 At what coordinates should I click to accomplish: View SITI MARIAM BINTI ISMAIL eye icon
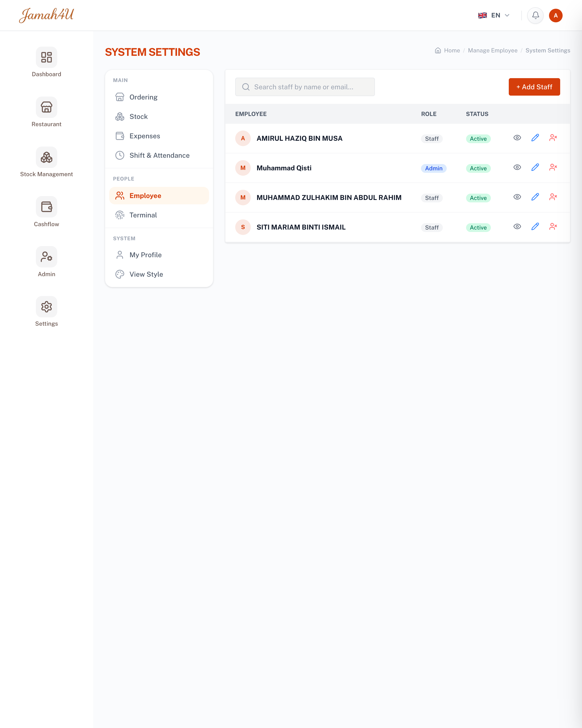pos(517,227)
